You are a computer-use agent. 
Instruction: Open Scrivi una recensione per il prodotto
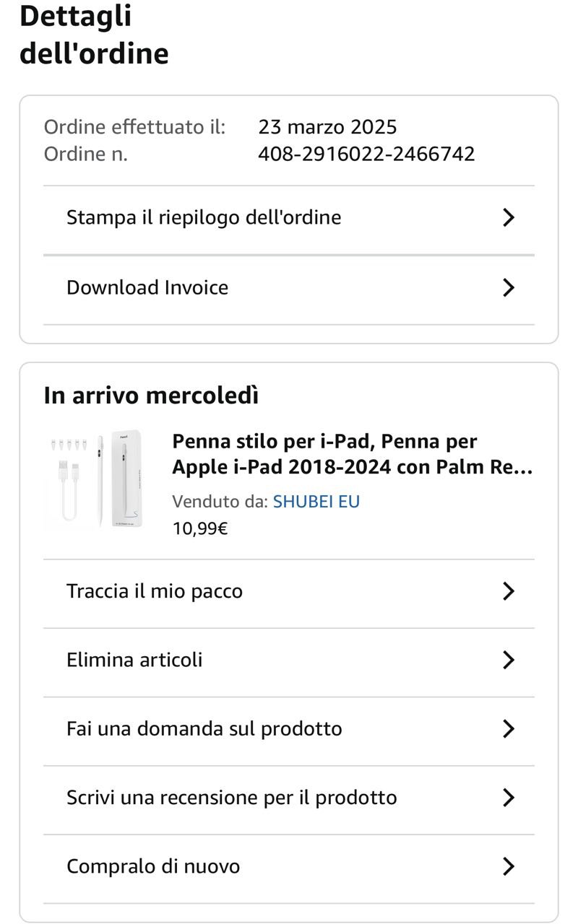tap(232, 798)
